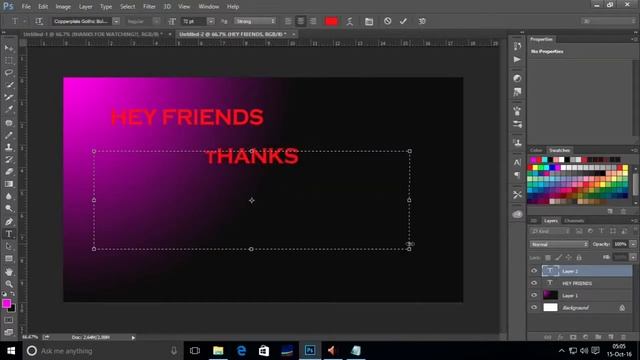Open the Window menu
The image size is (640, 360).
click(x=209, y=7)
